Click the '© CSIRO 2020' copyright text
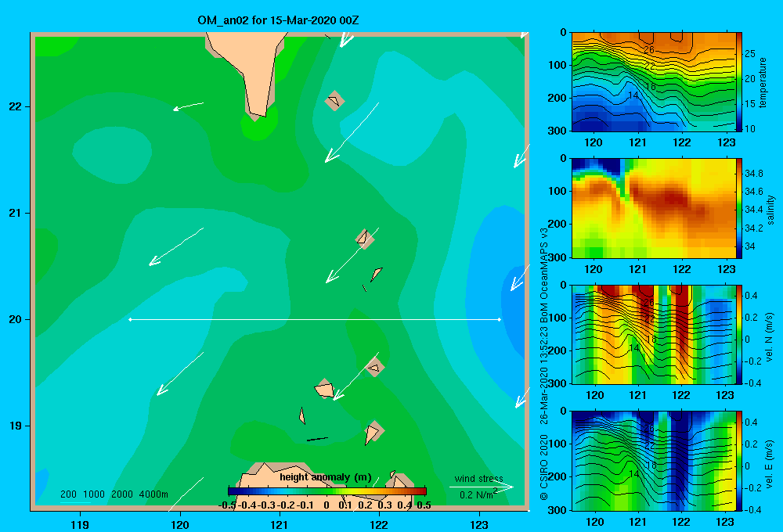 point(544,466)
